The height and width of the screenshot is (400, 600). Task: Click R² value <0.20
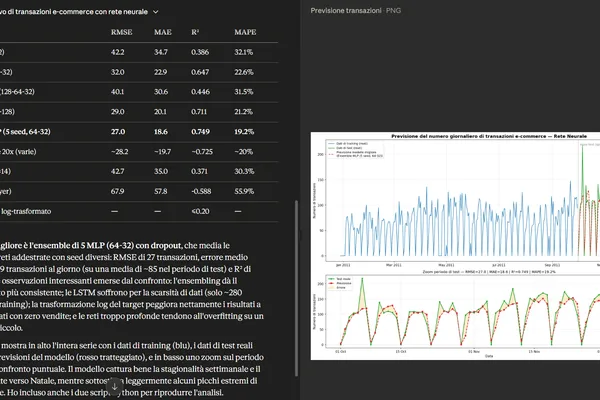200,211
